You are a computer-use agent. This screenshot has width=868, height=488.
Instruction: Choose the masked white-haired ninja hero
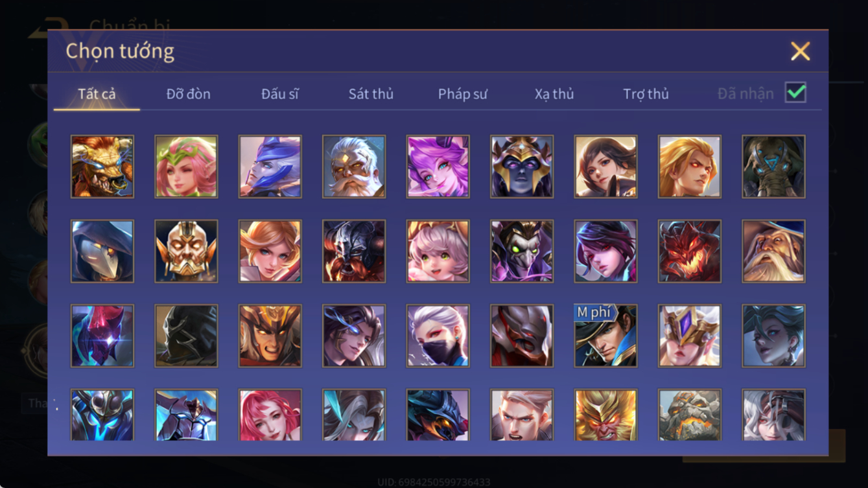pyautogui.click(x=438, y=336)
